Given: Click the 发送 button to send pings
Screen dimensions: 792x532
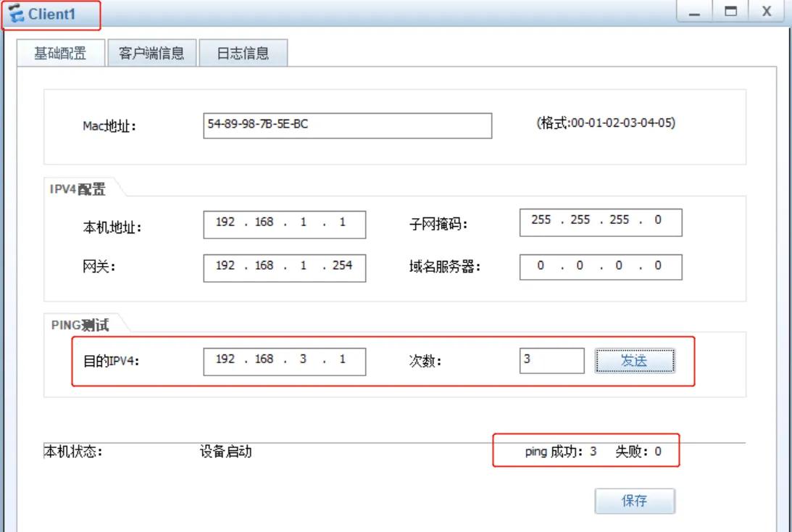Looking at the screenshot, I should point(635,360).
